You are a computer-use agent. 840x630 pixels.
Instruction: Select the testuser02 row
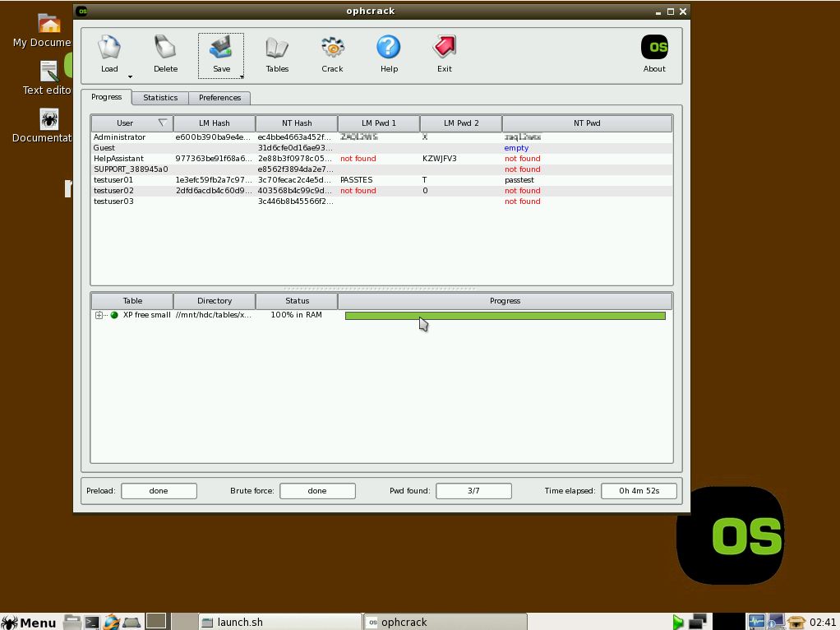pos(381,191)
